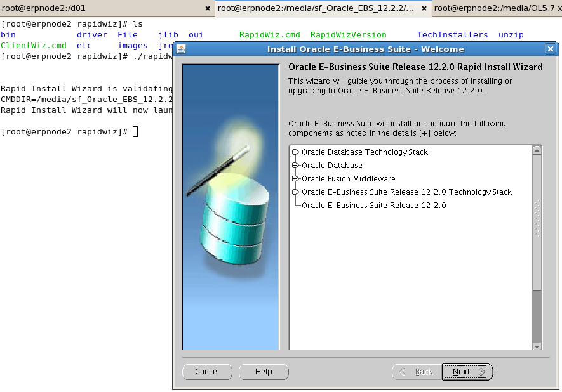562x392 pixels.
Task: Click the Next button
Action: click(x=467, y=372)
